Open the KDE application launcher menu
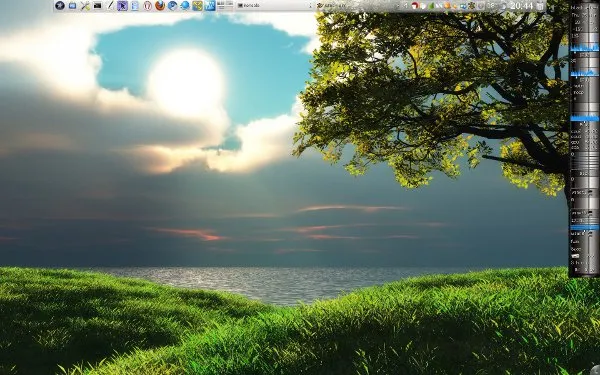600x375 pixels. coord(60,5)
